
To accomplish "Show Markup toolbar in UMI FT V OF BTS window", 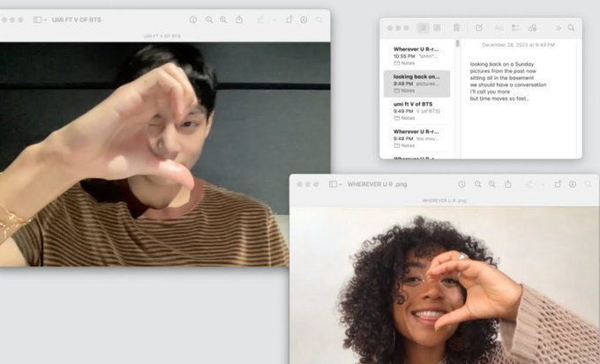I will (304, 19).
